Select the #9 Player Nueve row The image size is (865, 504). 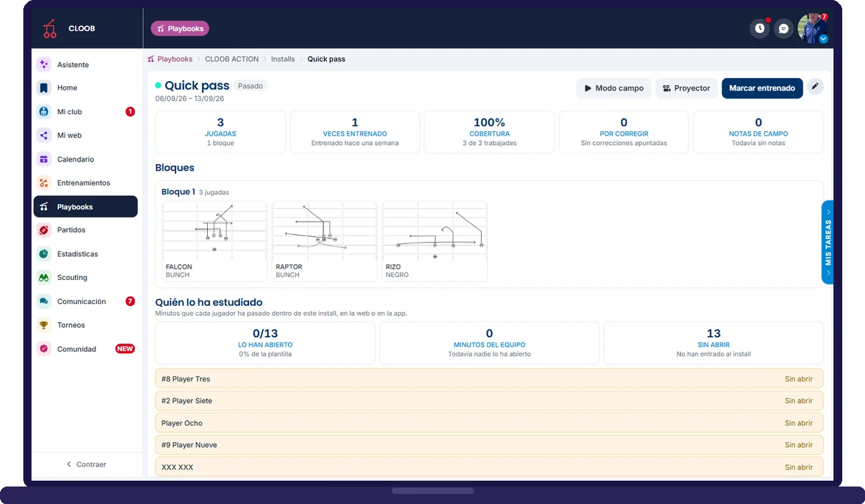[489, 444]
